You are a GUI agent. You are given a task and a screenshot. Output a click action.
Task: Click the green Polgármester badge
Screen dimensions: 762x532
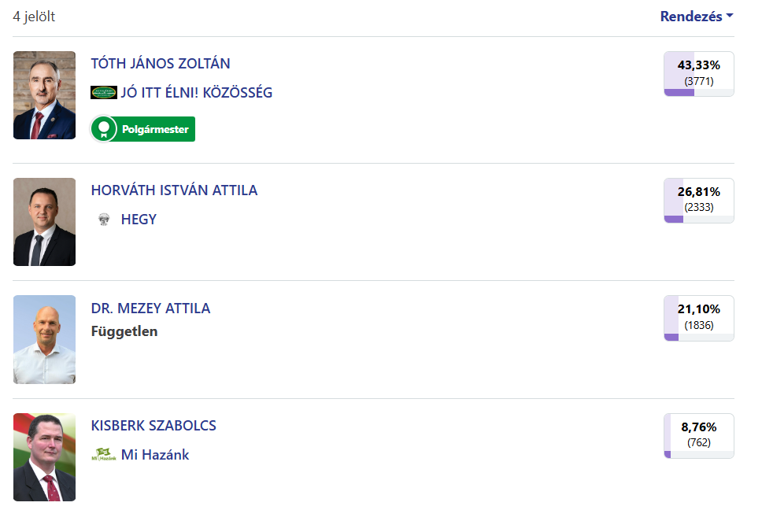(143, 129)
